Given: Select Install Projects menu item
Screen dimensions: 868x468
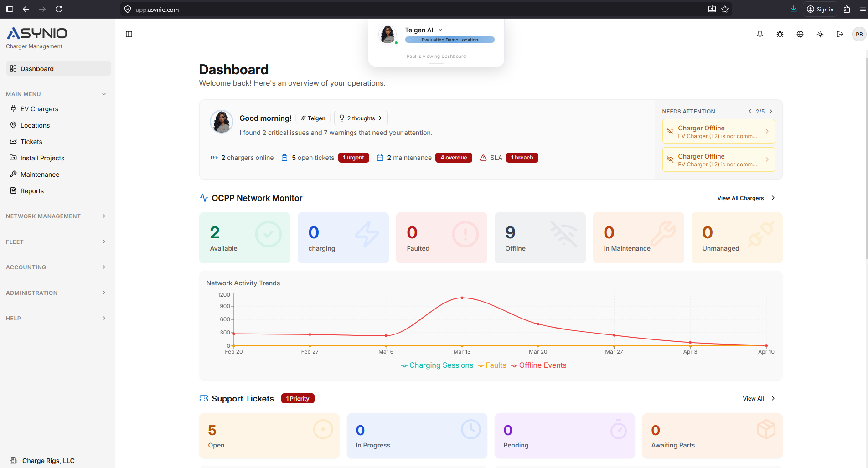Looking at the screenshot, I should (x=58, y=158).
